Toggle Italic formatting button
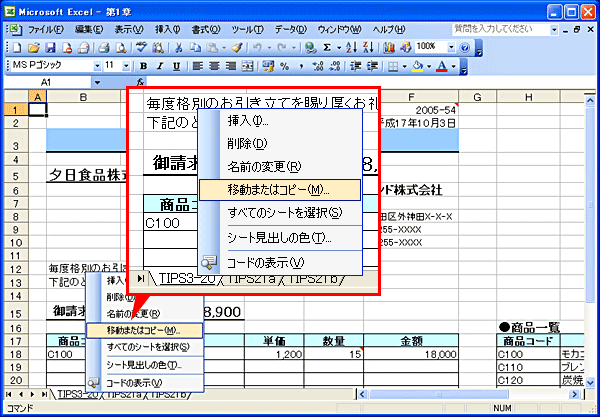 coord(160,67)
